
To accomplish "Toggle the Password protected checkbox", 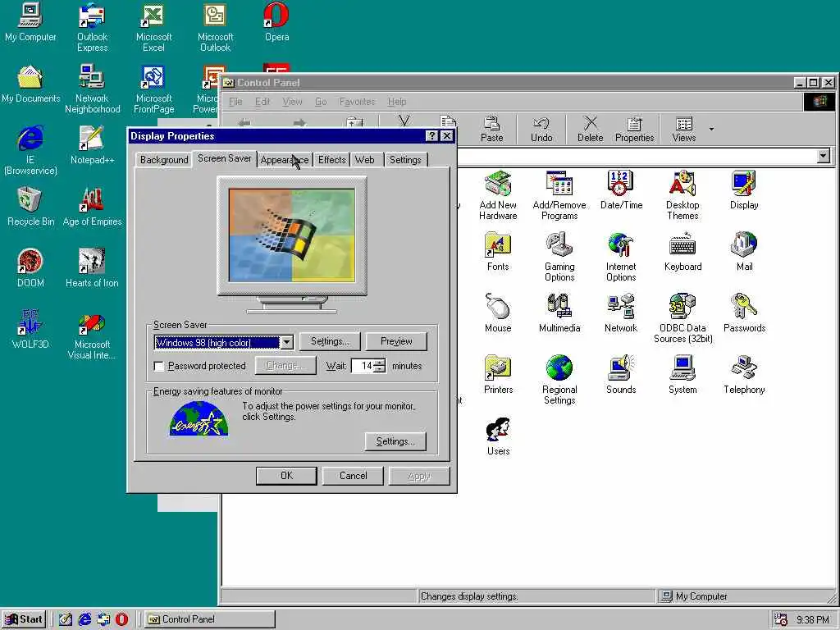I will click(x=158, y=366).
